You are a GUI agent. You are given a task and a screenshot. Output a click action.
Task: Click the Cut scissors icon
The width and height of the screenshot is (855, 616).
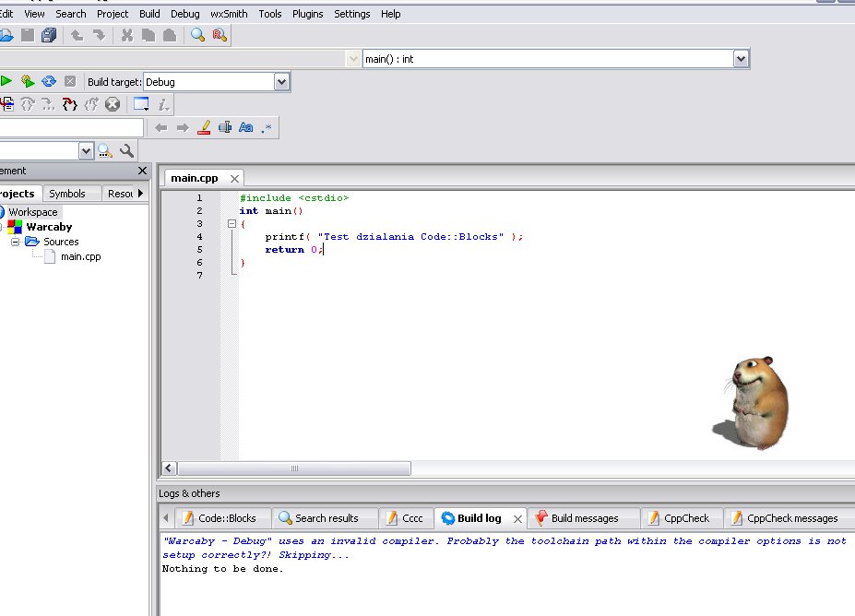pos(127,35)
